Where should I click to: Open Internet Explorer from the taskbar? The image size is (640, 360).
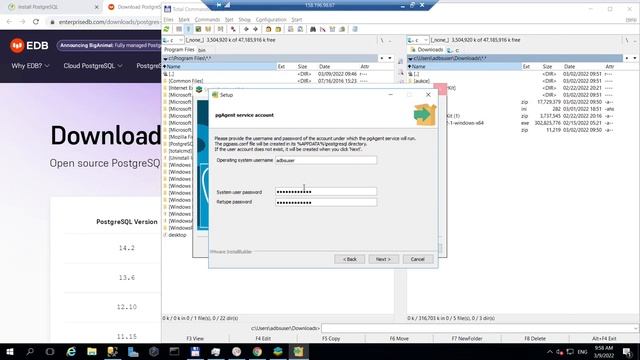[71, 351]
